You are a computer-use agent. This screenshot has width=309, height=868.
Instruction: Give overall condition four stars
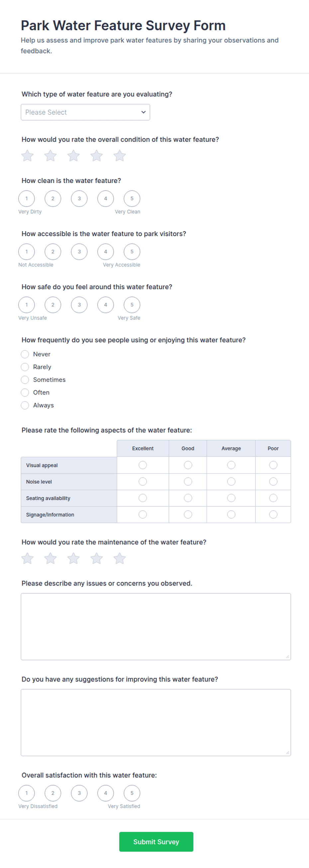96,156
